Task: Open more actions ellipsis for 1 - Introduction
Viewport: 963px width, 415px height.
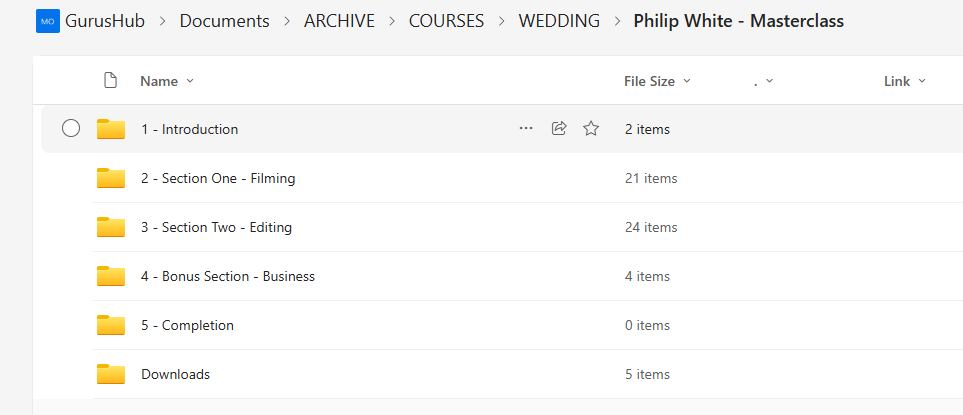Action: 526,129
